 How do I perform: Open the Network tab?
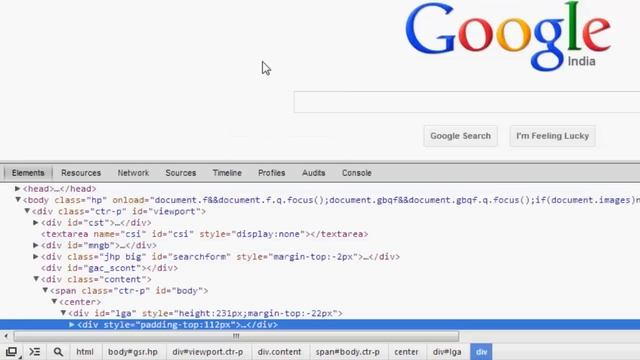click(133, 173)
